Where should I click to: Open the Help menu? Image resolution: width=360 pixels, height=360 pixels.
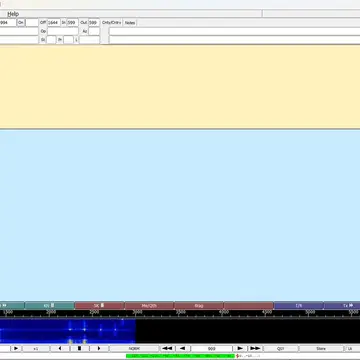tap(13, 14)
